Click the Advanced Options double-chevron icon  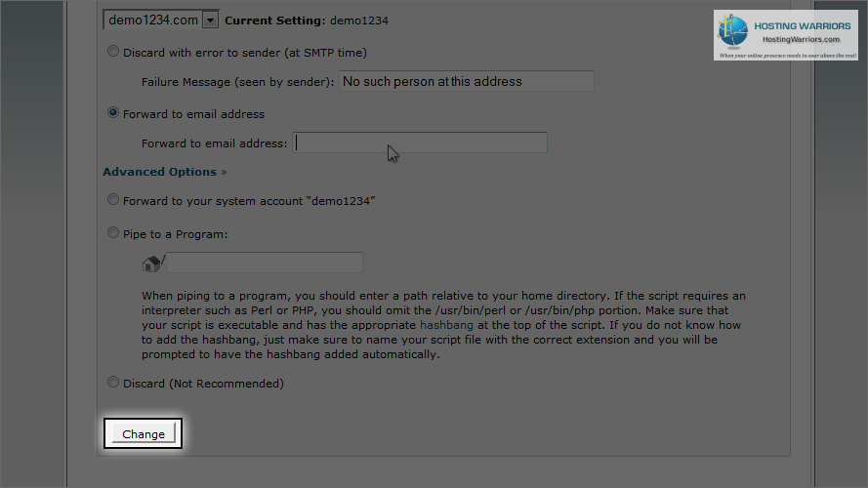[x=225, y=172]
